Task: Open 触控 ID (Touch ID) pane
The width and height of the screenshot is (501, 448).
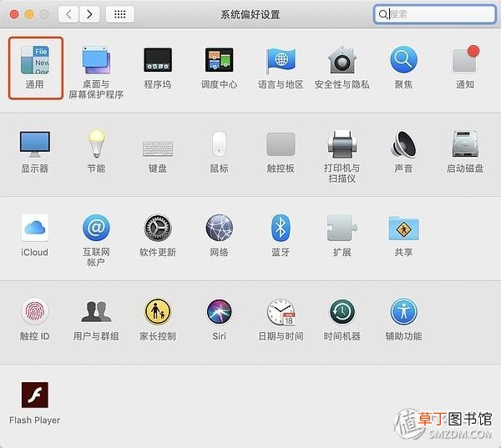Action: (x=35, y=320)
